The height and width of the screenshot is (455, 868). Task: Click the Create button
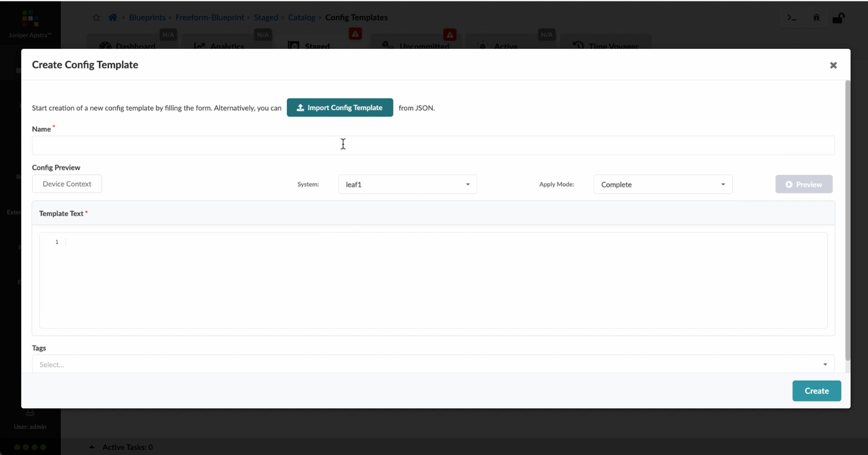pos(816,390)
